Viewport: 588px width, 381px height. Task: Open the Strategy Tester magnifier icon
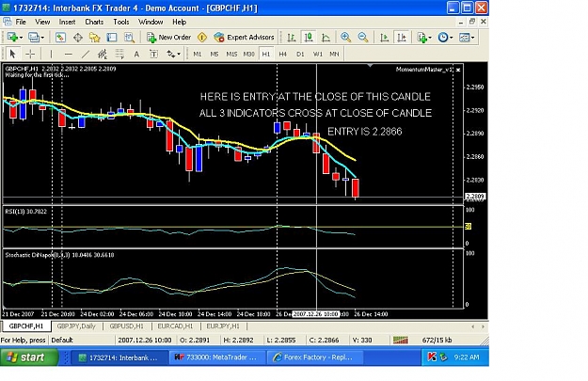(129, 37)
